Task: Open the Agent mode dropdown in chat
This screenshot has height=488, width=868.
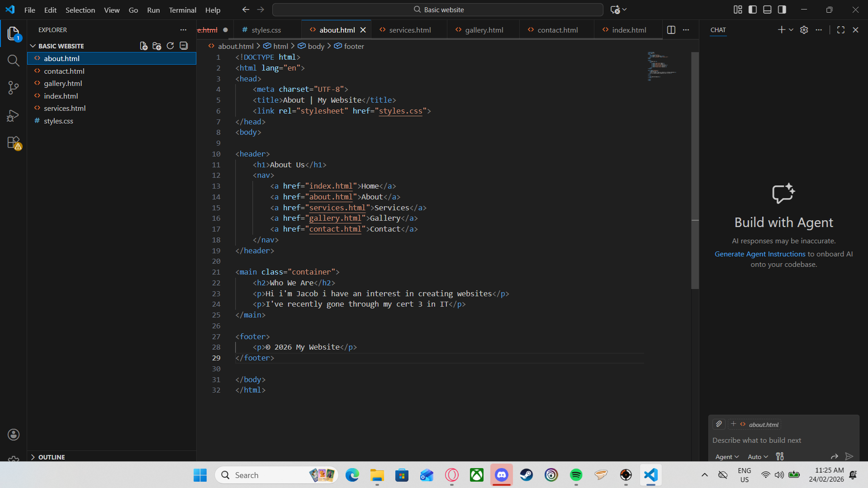Action: coord(727,457)
